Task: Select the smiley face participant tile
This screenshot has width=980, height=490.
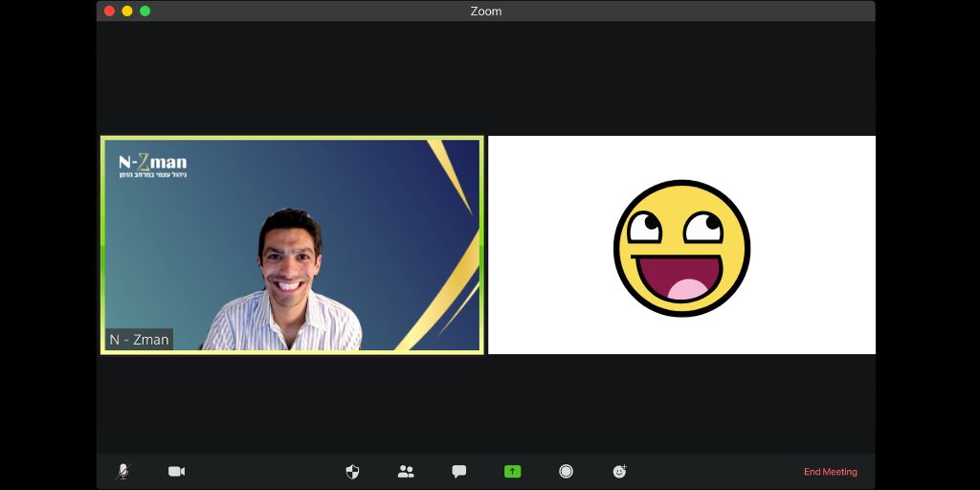Action: [x=681, y=245]
